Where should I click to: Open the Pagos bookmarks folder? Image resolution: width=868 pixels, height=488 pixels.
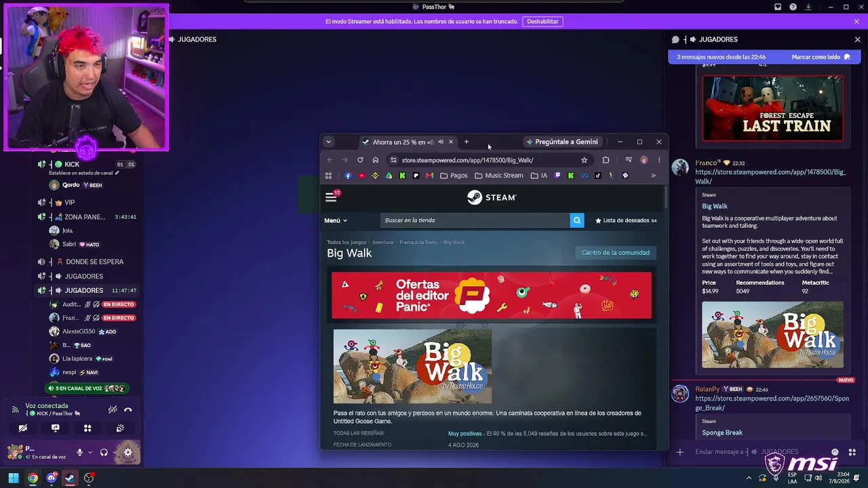pyautogui.click(x=454, y=176)
